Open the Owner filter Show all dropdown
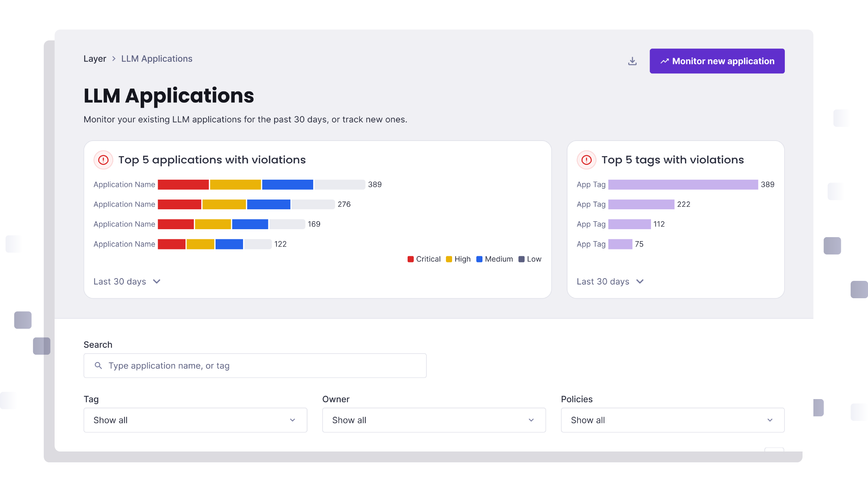 (x=434, y=420)
